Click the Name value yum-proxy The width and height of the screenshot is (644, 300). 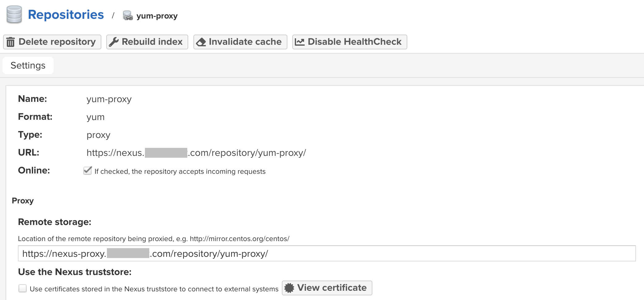click(x=109, y=99)
